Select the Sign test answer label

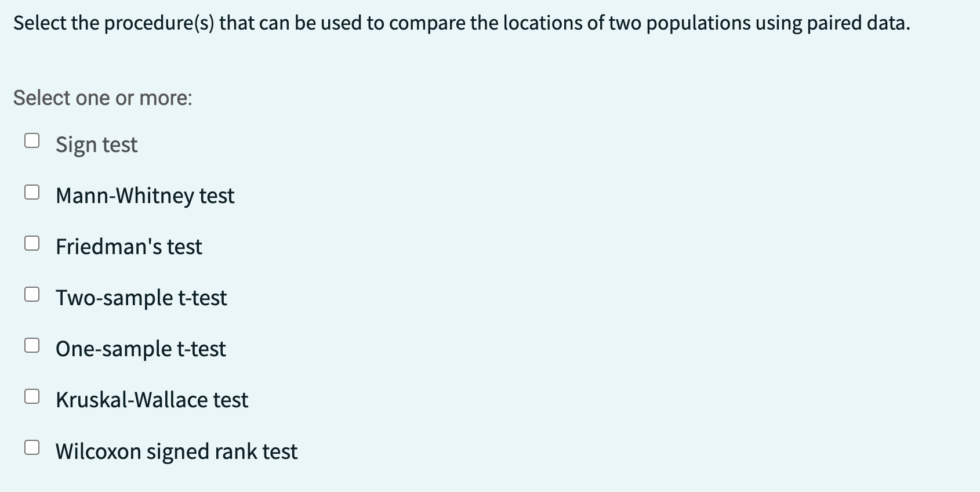click(96, 144)
